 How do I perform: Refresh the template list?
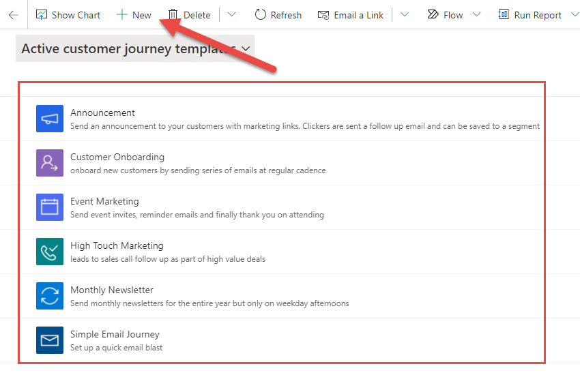coord(278,15)
